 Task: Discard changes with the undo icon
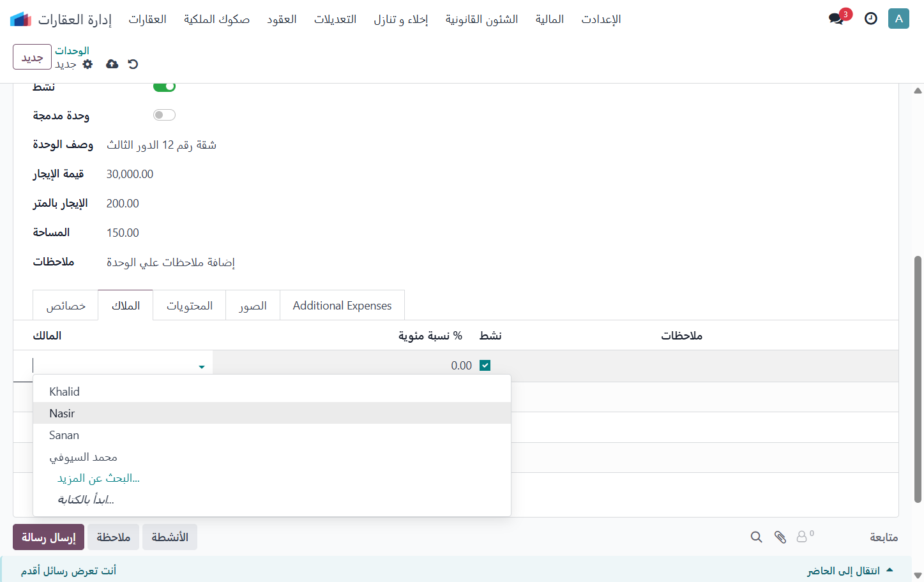(x=133, y=64)
